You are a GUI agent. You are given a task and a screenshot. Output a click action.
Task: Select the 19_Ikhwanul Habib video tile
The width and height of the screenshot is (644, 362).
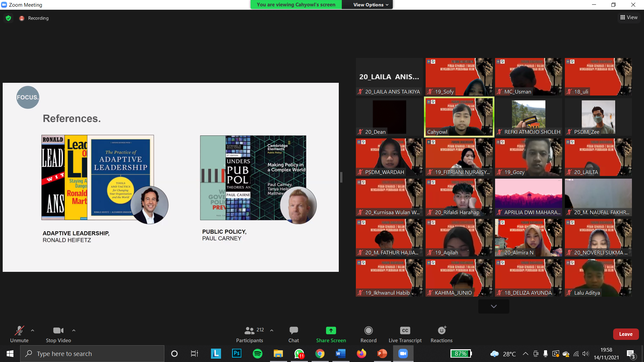point(389,278)
